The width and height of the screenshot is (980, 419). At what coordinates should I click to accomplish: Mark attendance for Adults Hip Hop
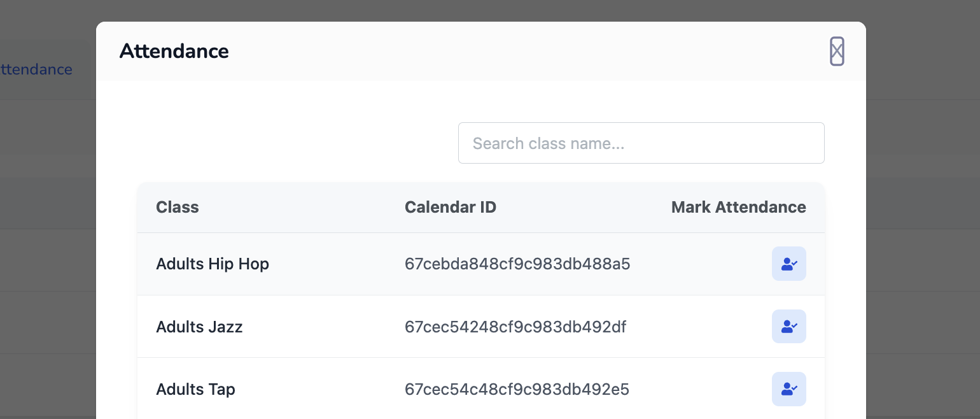(x=788, y=264)
